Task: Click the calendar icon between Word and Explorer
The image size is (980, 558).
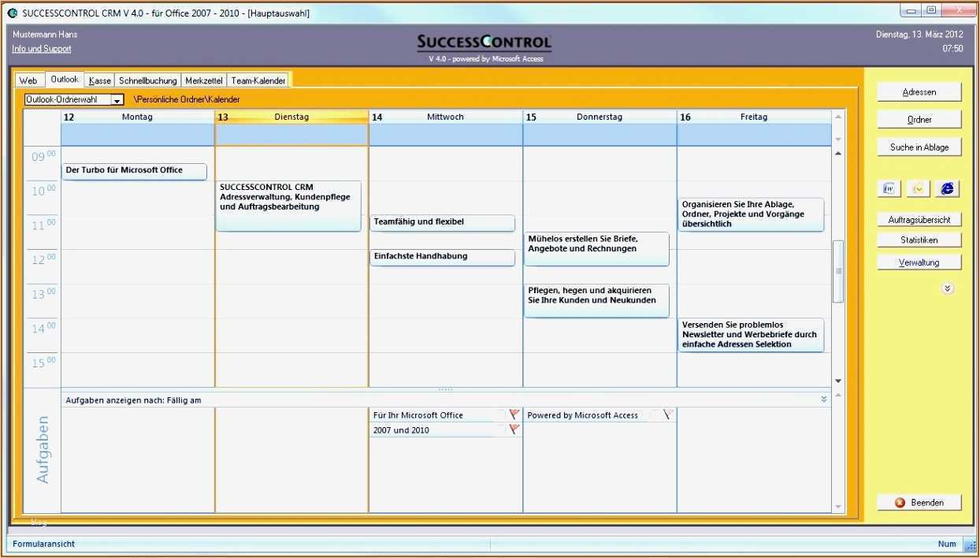Action: (918, 188)
